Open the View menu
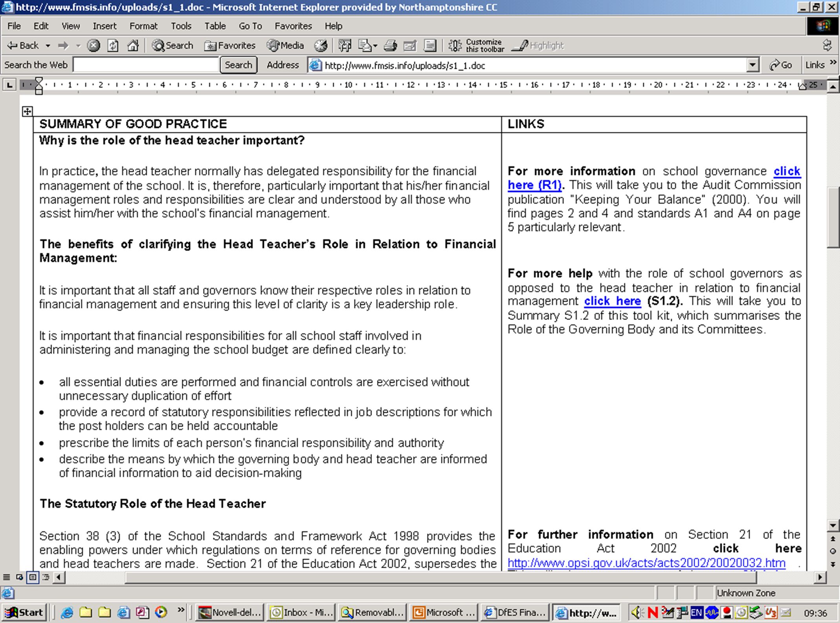 [71, 26]
